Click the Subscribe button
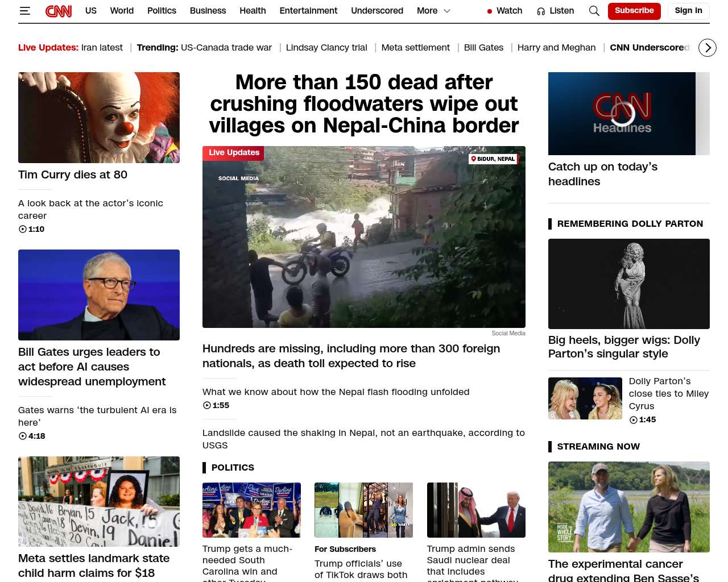The height and width of the screenshot is (582, 728). [634, 11]
